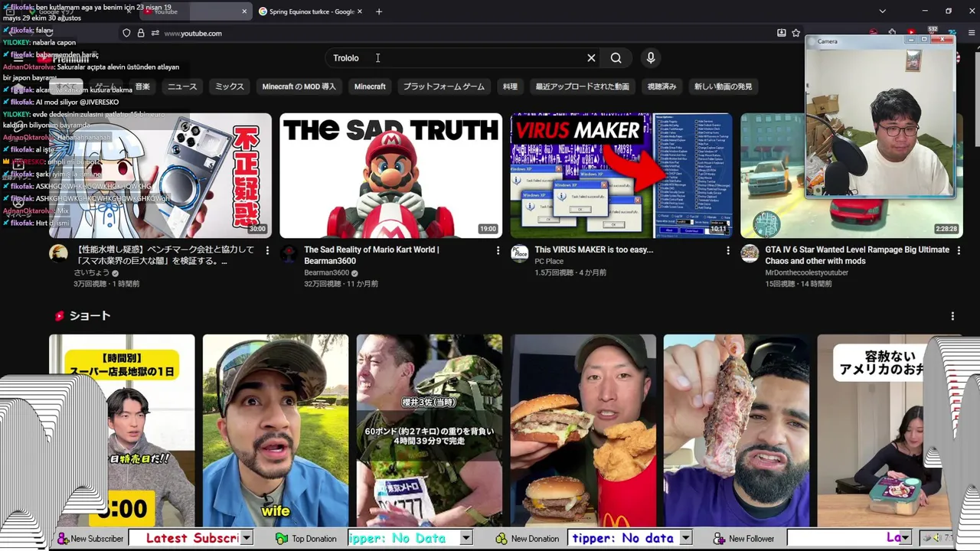The image size is (980, 551).
Task: Click the MrDonthecoolestyoutuber channel avatar
Action: coord(750,253)
